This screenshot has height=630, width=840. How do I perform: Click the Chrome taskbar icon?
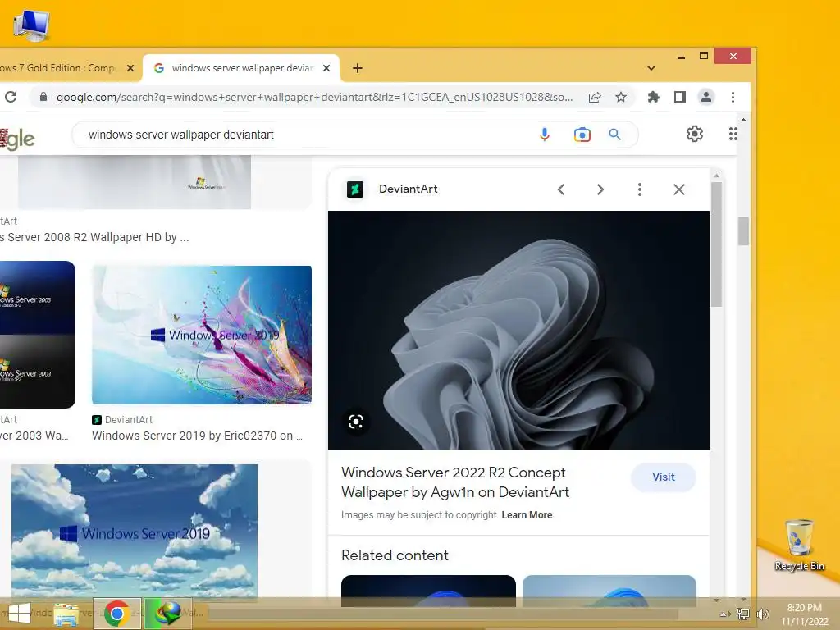point(117,614)
